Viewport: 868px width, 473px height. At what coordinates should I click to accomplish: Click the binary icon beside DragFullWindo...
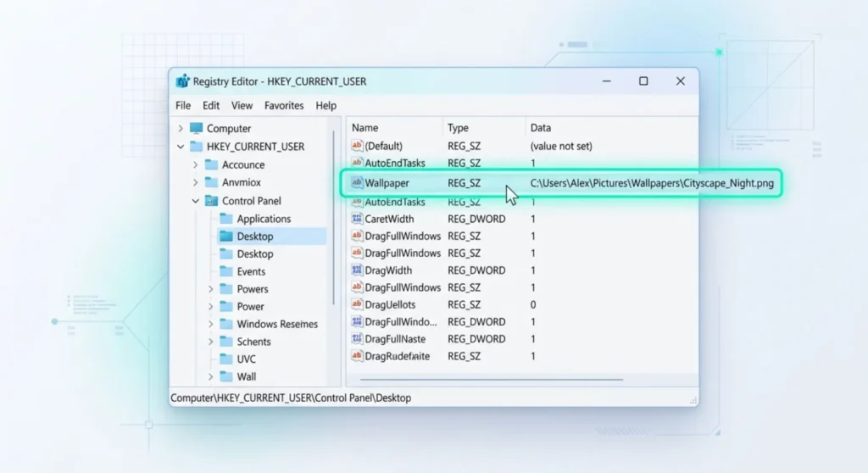tap(357, 321)
